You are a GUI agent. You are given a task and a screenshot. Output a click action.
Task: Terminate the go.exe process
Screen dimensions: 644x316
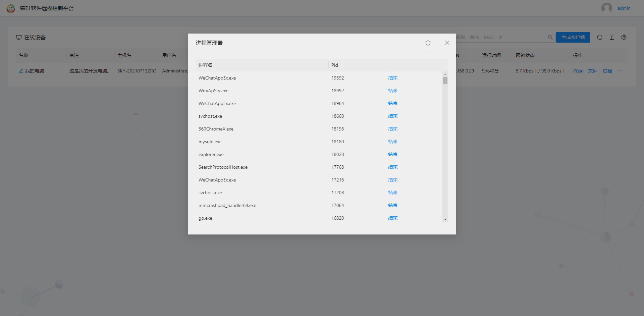393,218
